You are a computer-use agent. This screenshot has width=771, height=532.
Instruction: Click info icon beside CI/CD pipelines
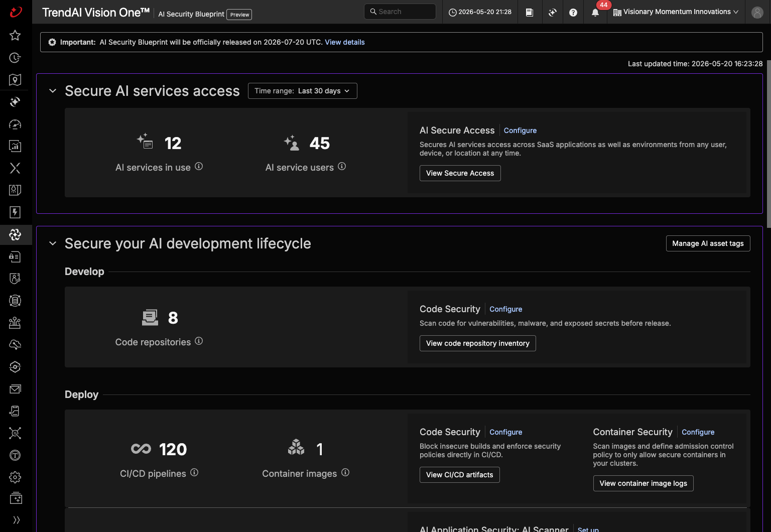coord(194,472)
